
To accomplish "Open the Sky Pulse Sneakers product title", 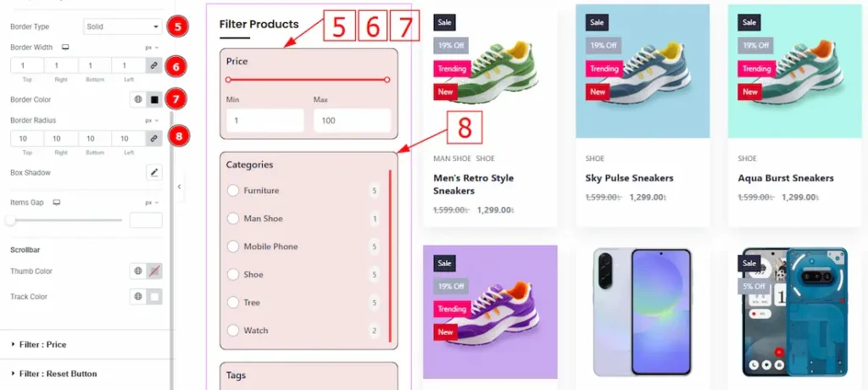I will (630, 178).
